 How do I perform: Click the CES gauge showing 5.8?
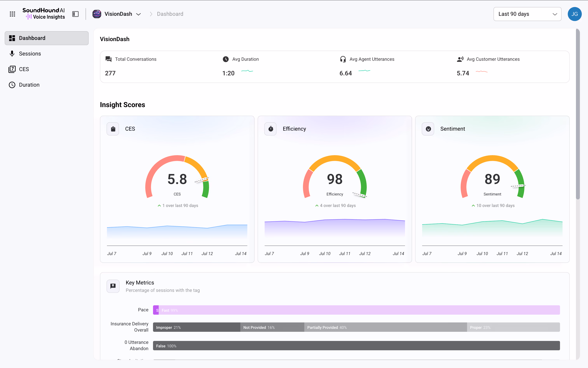[x=177, y=177]
